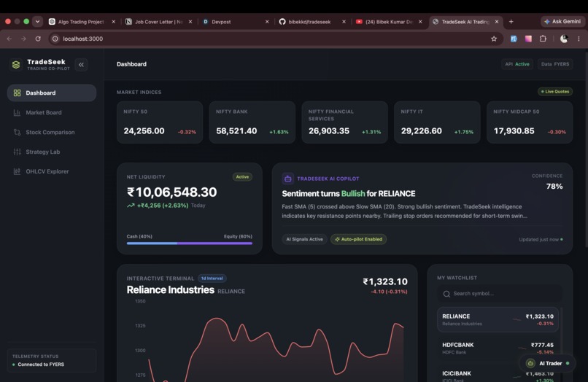Screen dimensions: 588x382
Task: Open a new browser tab
Action: click(511, 22)
